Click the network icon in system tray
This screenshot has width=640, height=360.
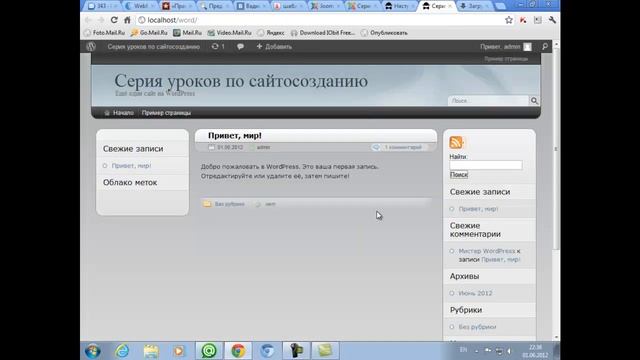pos(499,351)
